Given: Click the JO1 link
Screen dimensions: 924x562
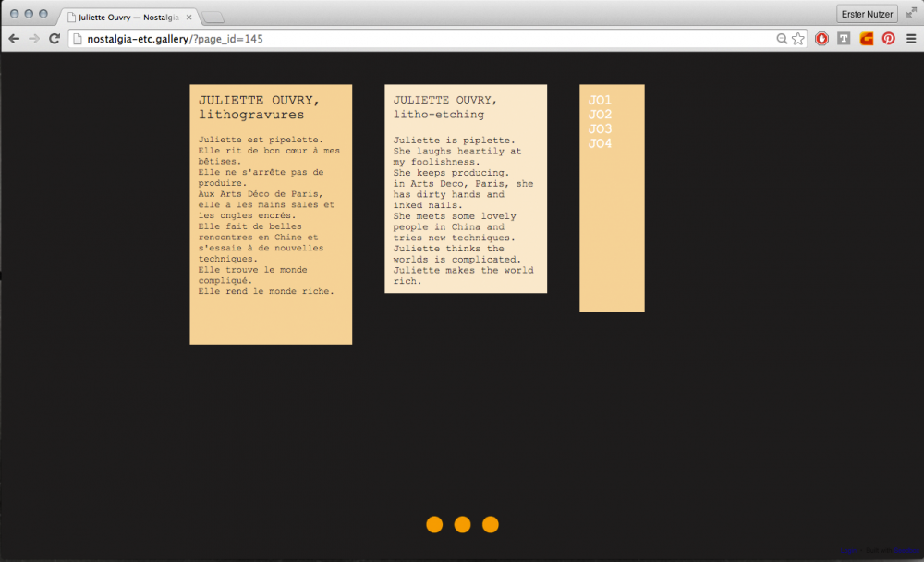Looking at the screenshot, I should click(x=600, y=100).
